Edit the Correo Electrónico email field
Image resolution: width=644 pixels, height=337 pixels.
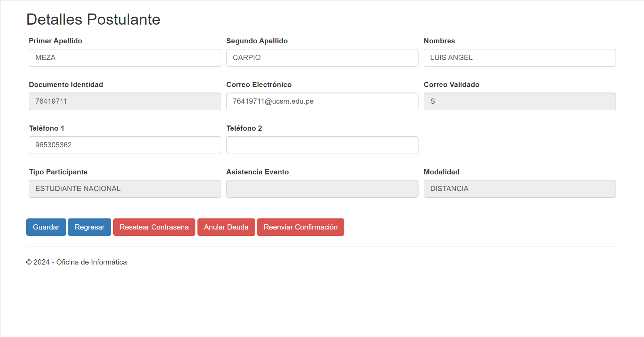322,101
